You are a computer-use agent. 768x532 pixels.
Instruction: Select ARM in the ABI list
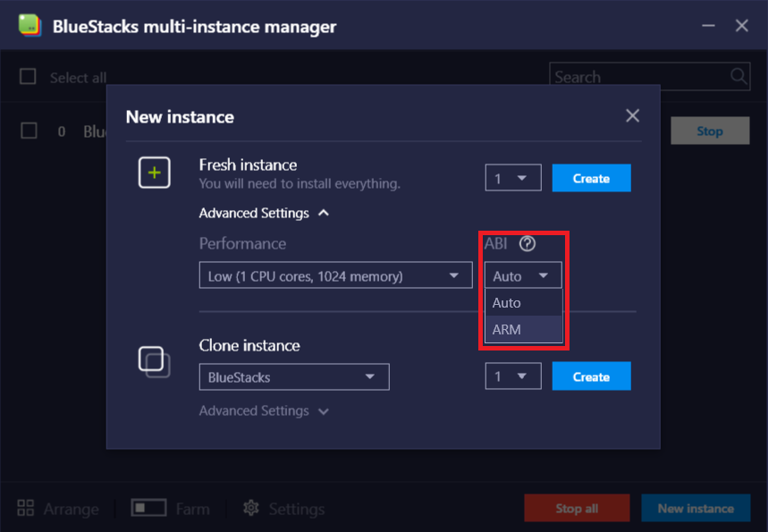pos(523,329)
